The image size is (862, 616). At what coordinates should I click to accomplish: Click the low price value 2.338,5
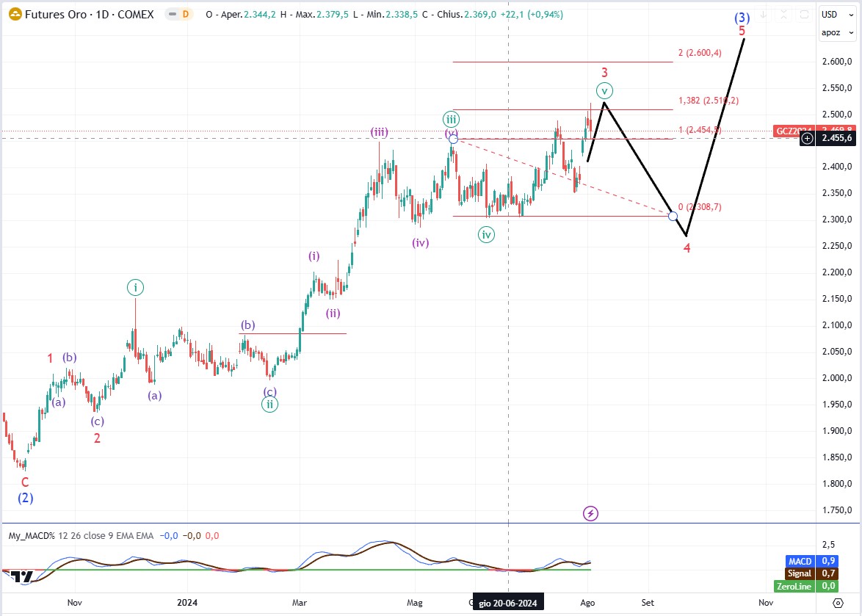(x=402, y=15)
